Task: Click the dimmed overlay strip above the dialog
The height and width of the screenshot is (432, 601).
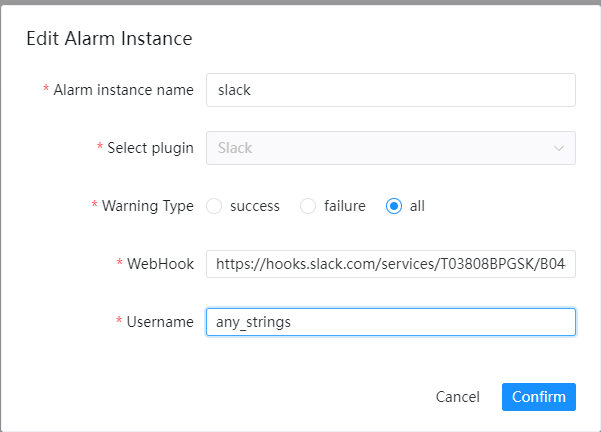Action: tap(300, 4)
